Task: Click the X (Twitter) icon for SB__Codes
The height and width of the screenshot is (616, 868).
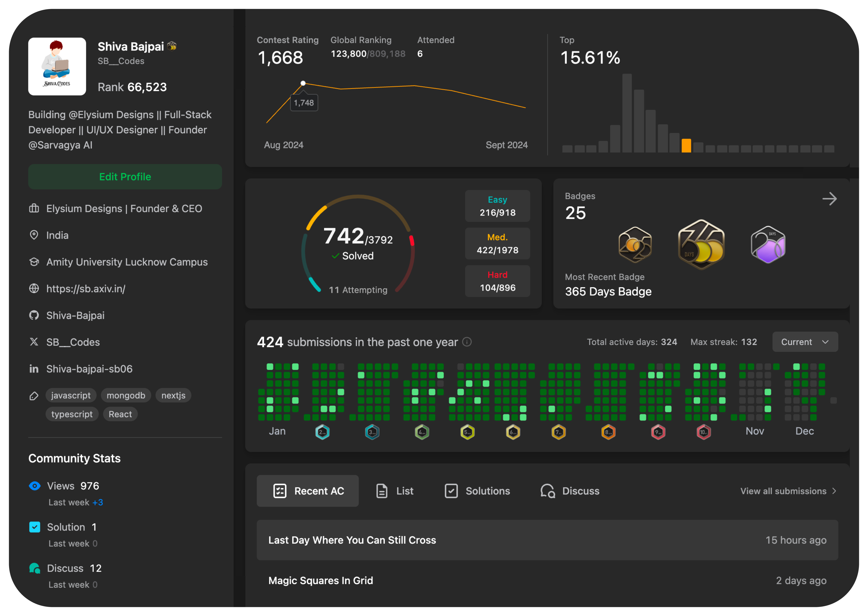Action: click(34, 342)
